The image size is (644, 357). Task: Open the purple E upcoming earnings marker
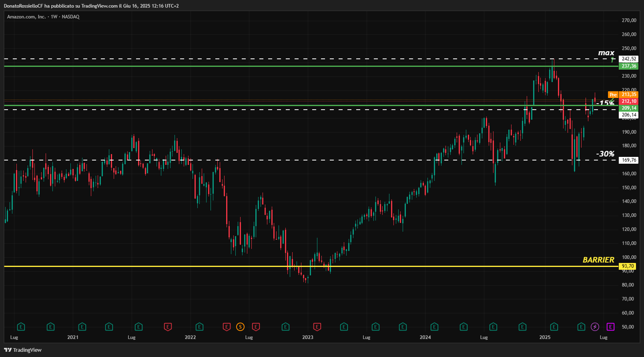pos(610,327)
